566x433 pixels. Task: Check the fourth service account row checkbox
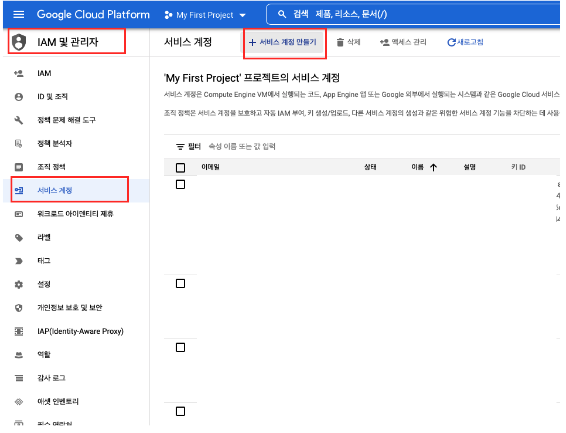click(180, 411)
